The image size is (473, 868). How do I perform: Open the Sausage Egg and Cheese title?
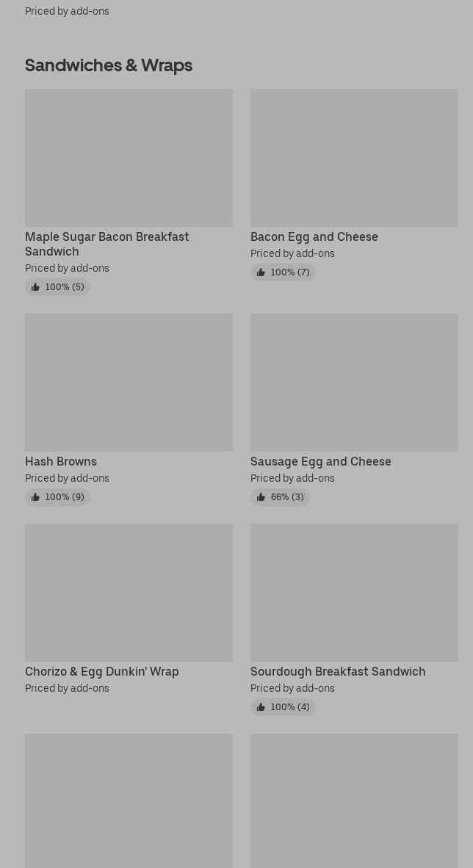pos(320,461)
